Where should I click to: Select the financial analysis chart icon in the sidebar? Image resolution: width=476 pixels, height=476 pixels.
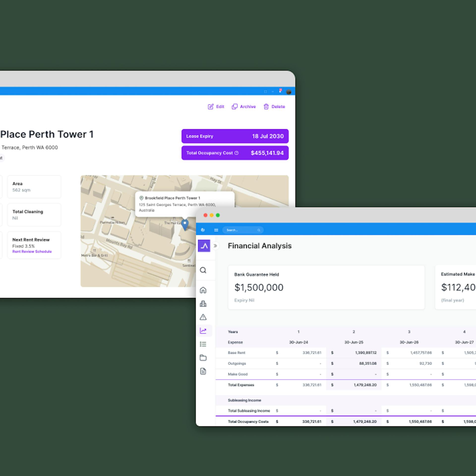click(x=203, y=330)
